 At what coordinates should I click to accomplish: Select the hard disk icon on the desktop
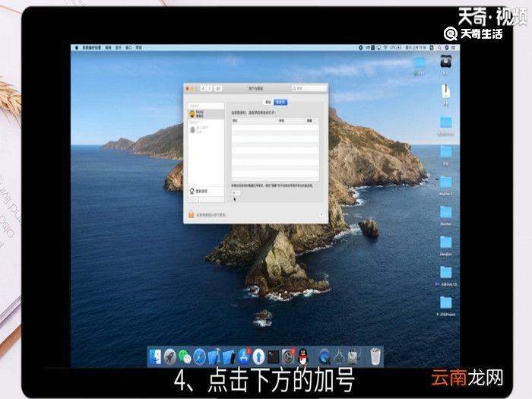[x=445, y=62]
